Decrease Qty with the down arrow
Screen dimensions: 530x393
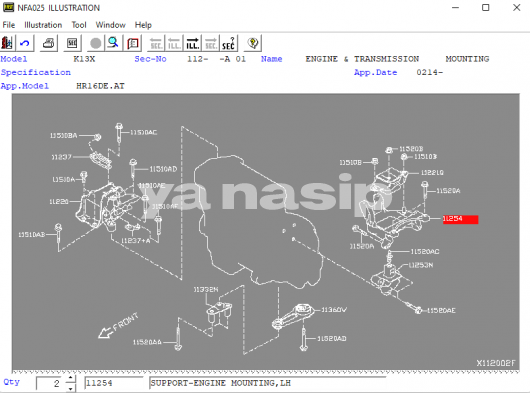(70, 388)
